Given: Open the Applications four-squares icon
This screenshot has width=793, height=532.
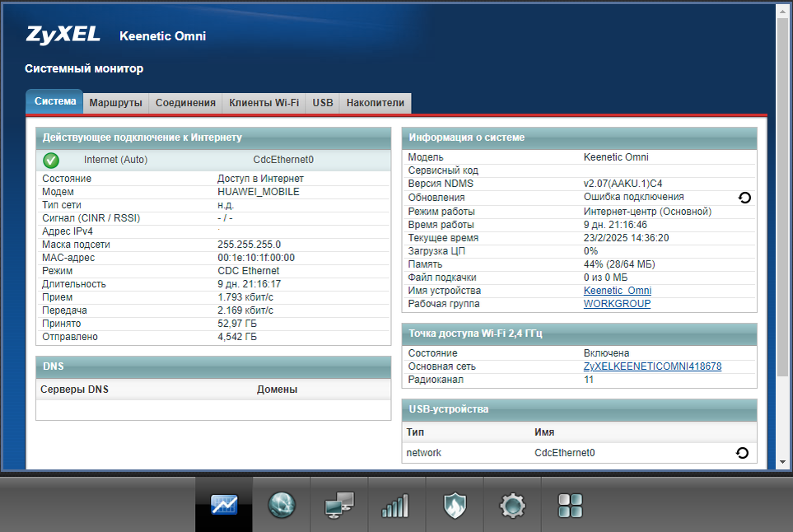Looking at the screenshot, I should [570, 506].
